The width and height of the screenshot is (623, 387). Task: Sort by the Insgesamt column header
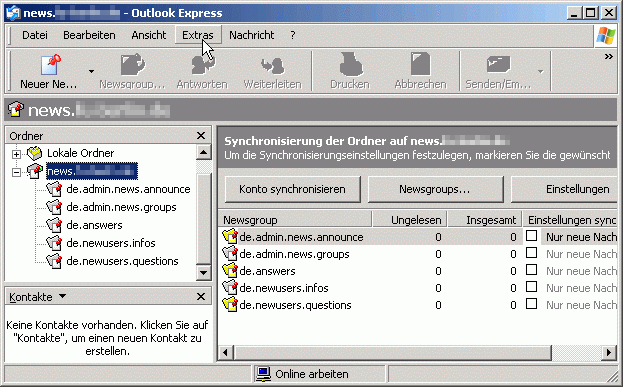pyautogui.click(x=485, y=220)
